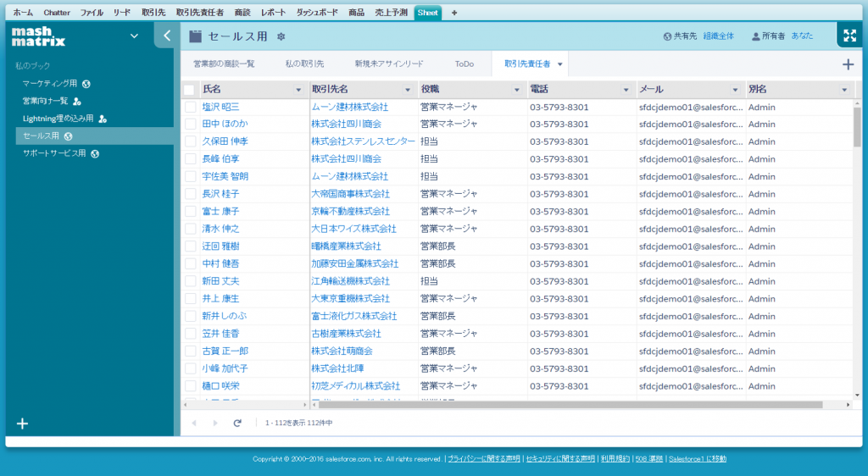The height and width of the screenshot is (476, 868).
Task: Open the account 株式会社萌商会
Action: 342,351
